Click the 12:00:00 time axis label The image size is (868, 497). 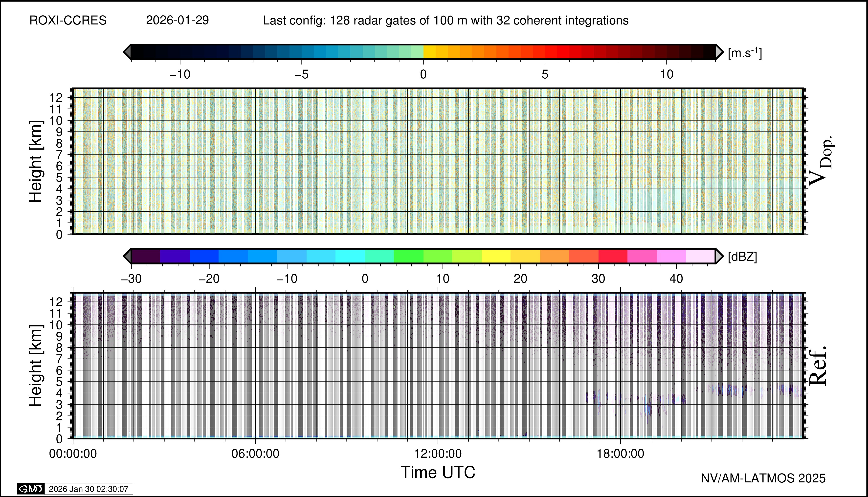tap(438, 454)
